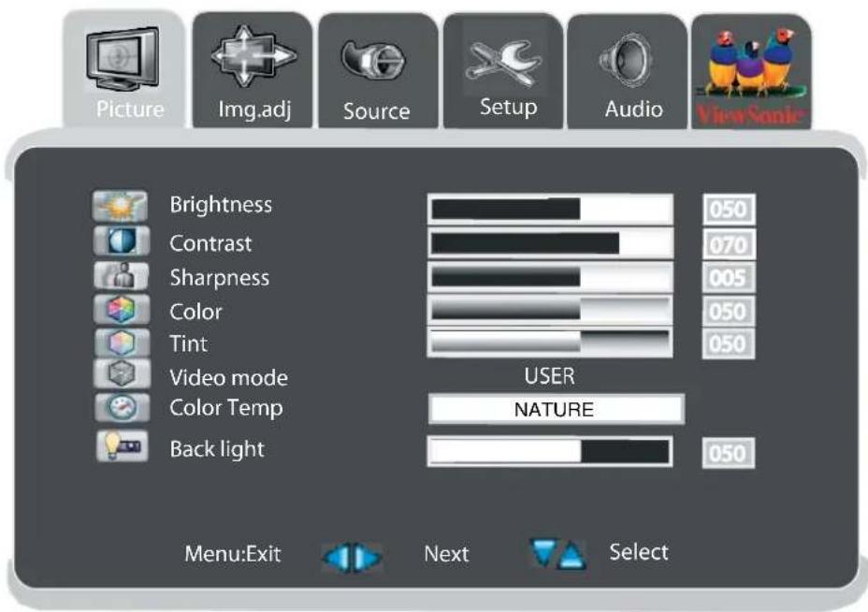Click the Tint value box 050
The width and height of the screenshot is (868, 612).
729,344
